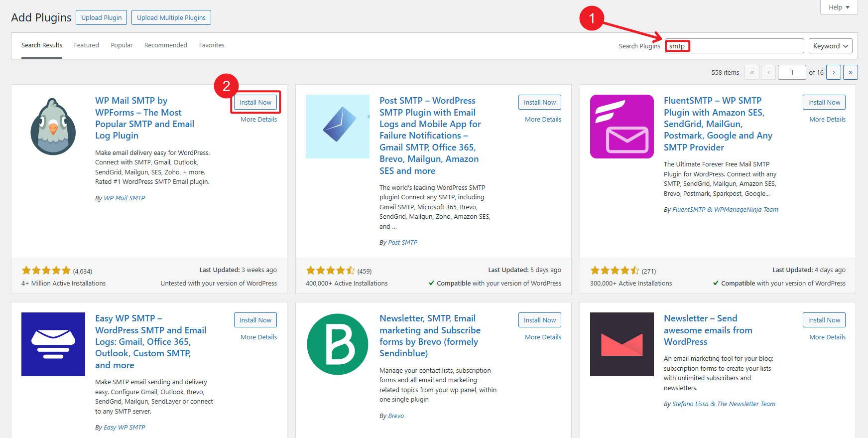
Task: Open the Newsletter, SMTP, Email marketing title
Action: pyautogui.click(x=430, y=336)
